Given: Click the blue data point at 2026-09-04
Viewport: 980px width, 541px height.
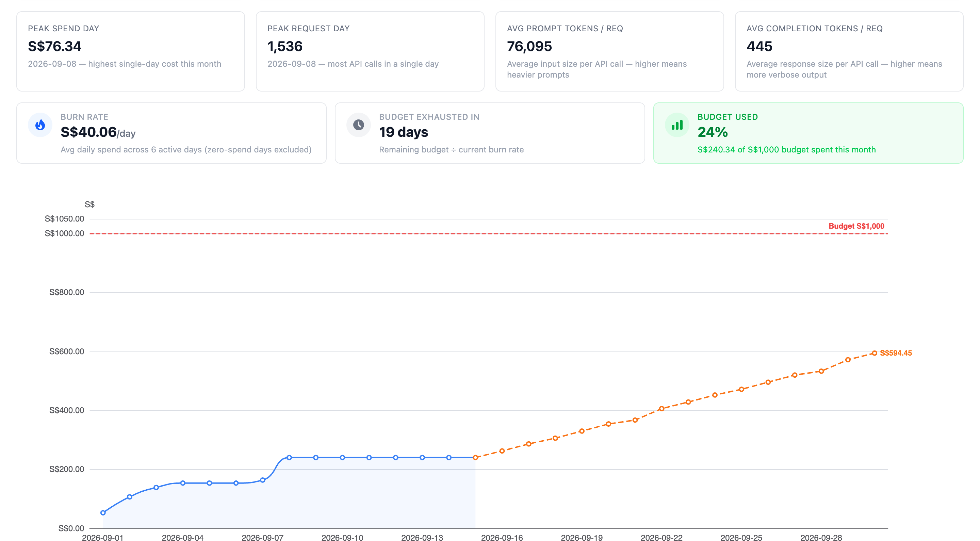Looking at the screenshot, I should tap(183, 483).
